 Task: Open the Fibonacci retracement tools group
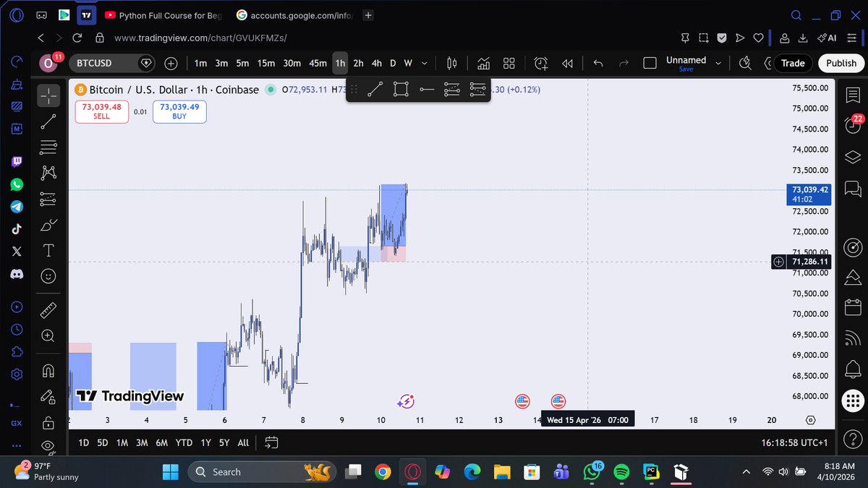(x=48, y=147)
